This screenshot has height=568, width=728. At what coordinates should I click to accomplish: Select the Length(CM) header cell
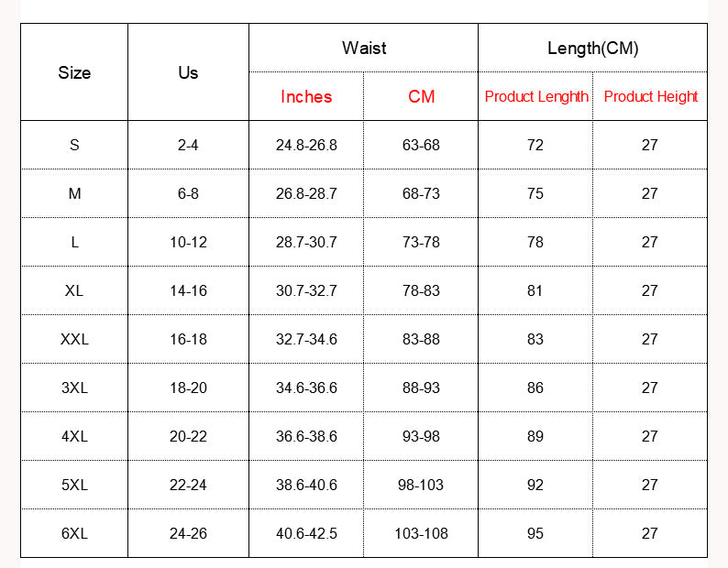tap(593, 48)
